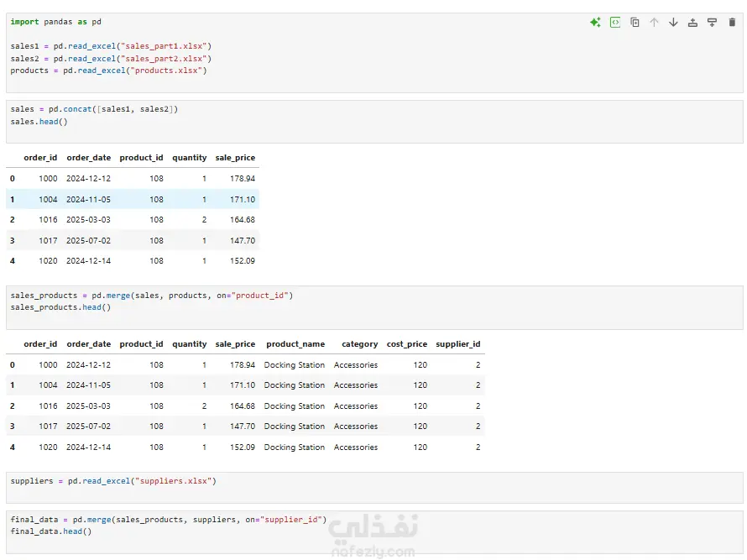Place cursor in the import pandas cell
747x560 pixels.
coord(374,52)
